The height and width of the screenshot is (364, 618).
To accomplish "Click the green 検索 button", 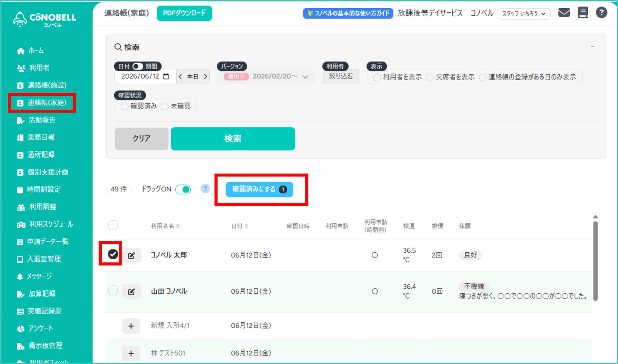I will [x=233, y=138].
